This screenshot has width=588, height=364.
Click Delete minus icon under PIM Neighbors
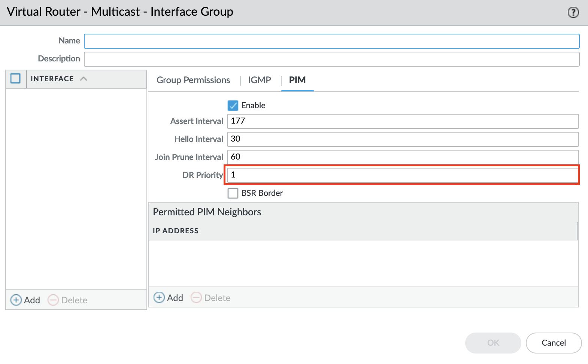196,298
